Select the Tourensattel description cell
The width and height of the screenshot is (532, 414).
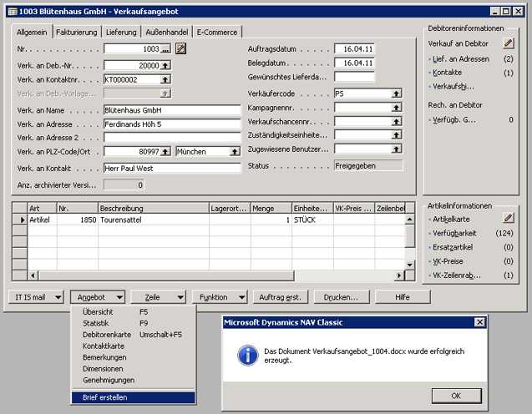(x=154, y=220)
